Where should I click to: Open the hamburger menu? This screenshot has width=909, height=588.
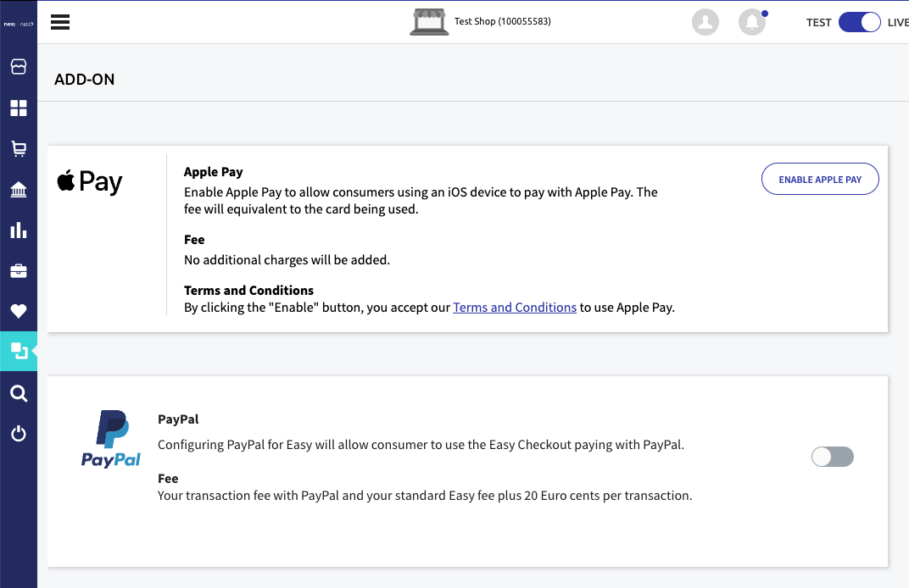(60, 22)
